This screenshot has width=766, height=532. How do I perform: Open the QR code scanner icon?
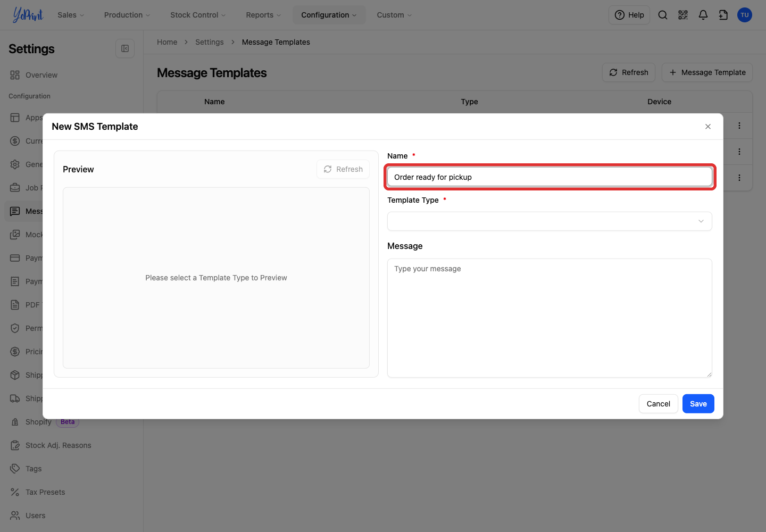tap(683, 15)
